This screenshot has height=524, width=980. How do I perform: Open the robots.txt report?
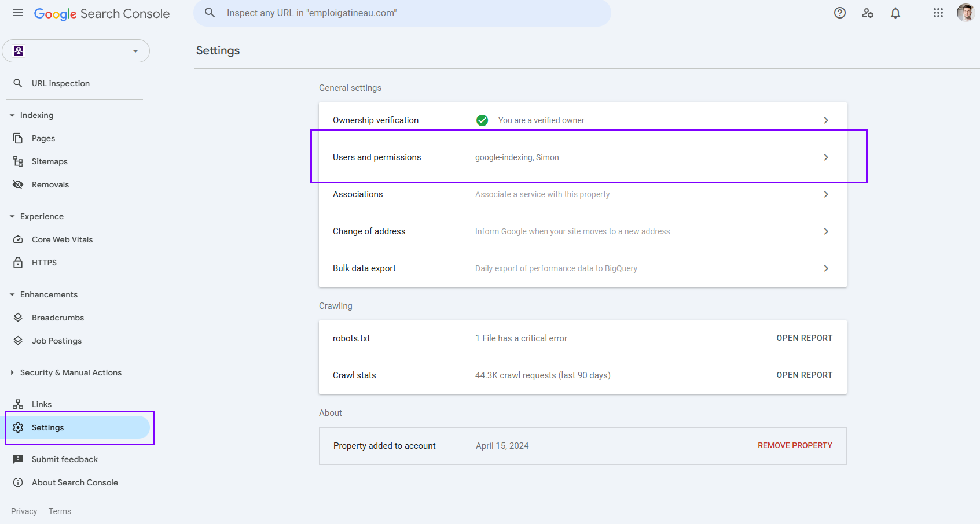(x=804, y=338)
